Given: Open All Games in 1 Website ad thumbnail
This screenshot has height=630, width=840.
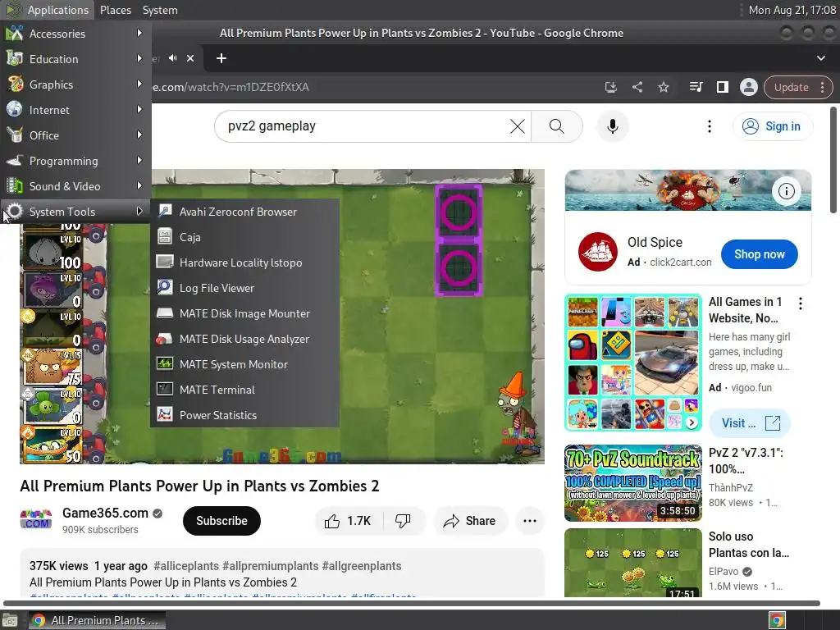Looking at the screenshot, I should point(632,363).
